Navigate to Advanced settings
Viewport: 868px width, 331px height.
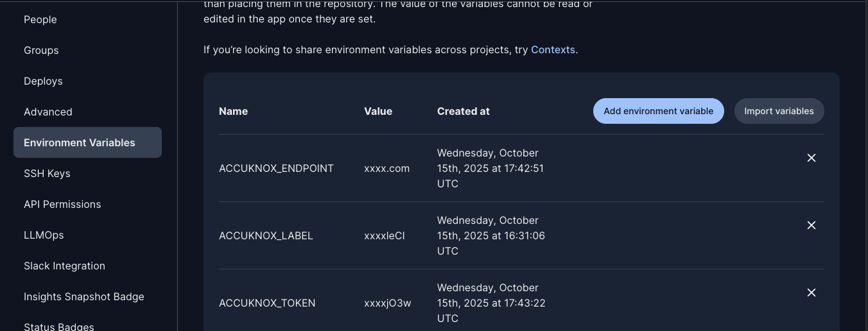tap(48, 112)
